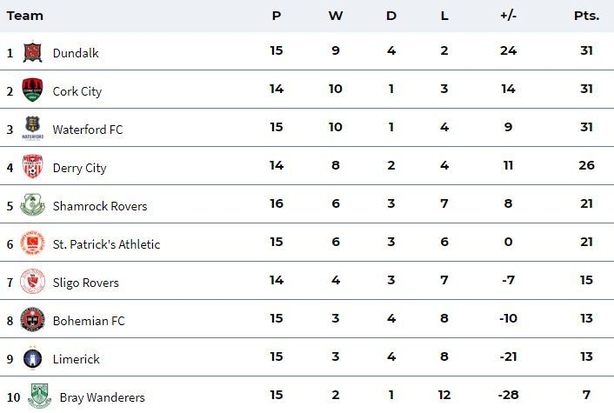The height and width of the screenshot is (413, 614).
Task: Select the Waterford FC crest icon
Action: [x=33, y=128]
